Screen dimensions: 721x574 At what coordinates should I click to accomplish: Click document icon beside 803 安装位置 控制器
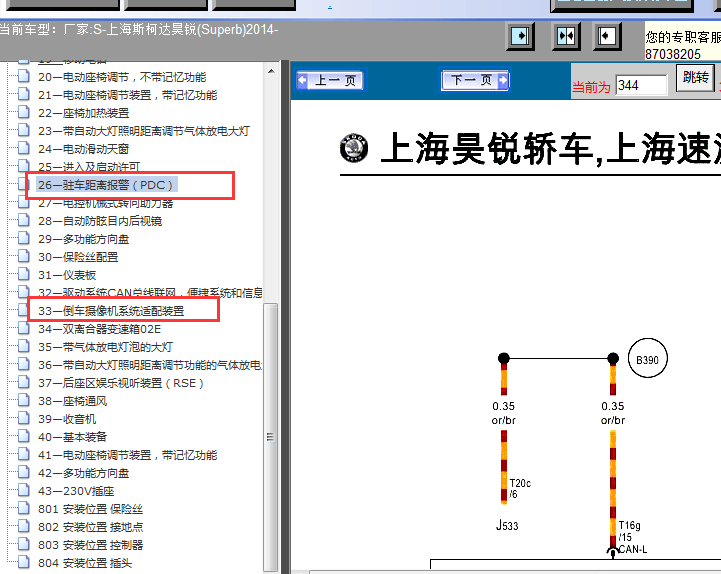23,544
